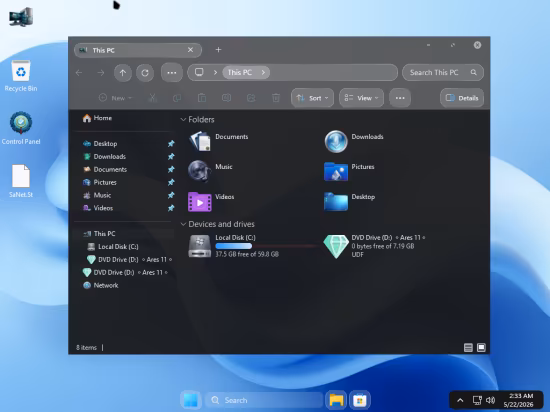550x412 pixels.
Task: Open the View dropdown menu
Action: point(361,98)
